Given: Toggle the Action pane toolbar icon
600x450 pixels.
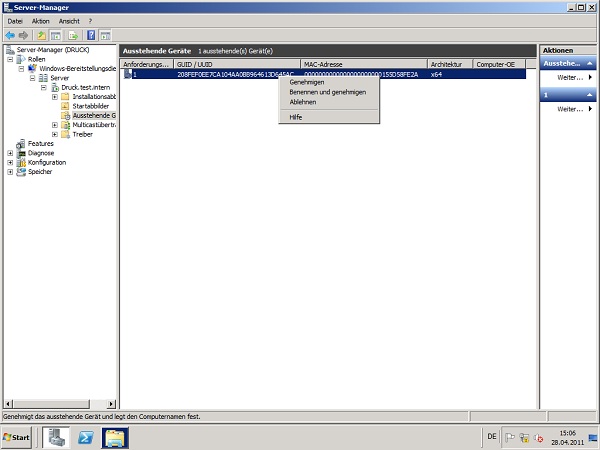Looking at the screenshot, I should click(x=105, y=36).
